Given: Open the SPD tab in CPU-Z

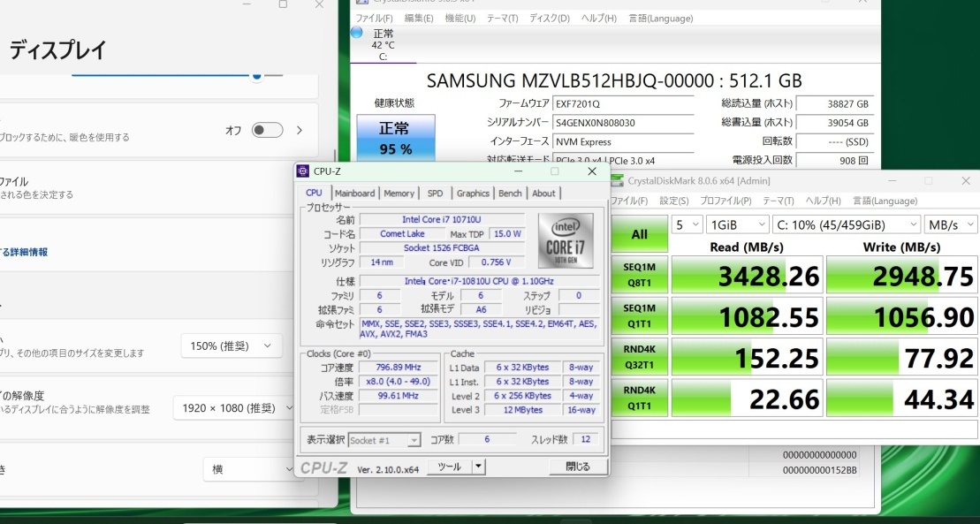Looking at the screenshot, I should tap(435, 194).
